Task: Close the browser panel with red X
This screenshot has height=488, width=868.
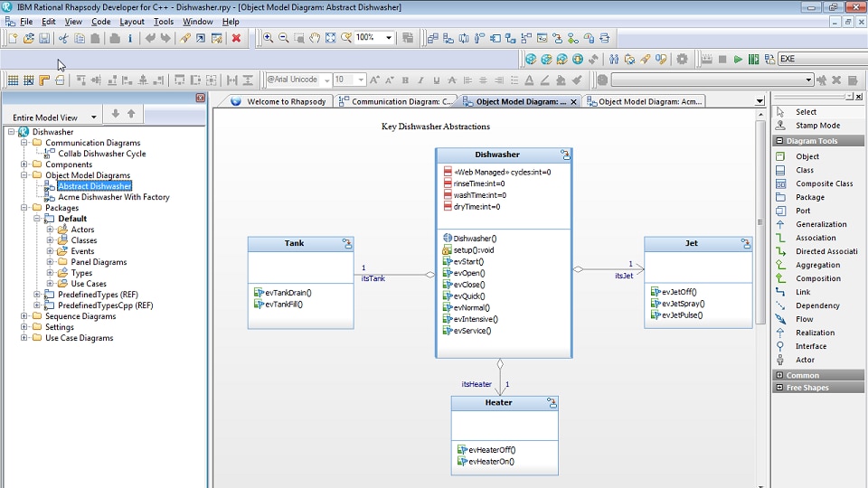Action: pos(201,98)
